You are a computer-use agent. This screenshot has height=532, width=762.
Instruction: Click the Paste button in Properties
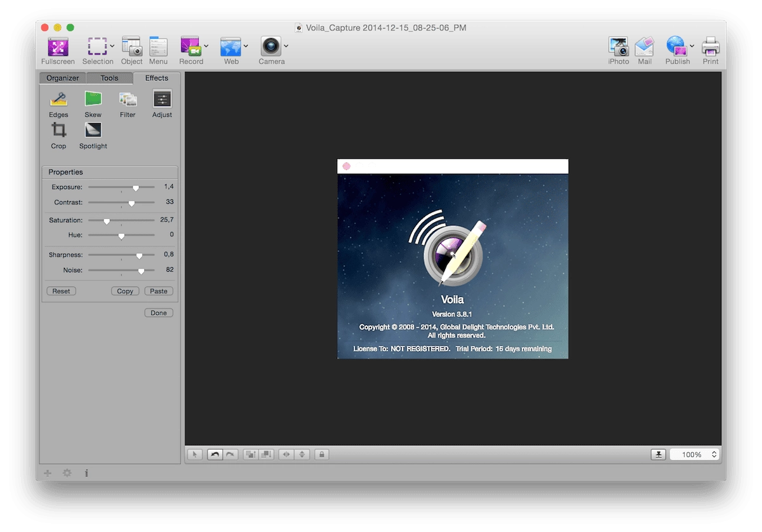tap(159, 291)
